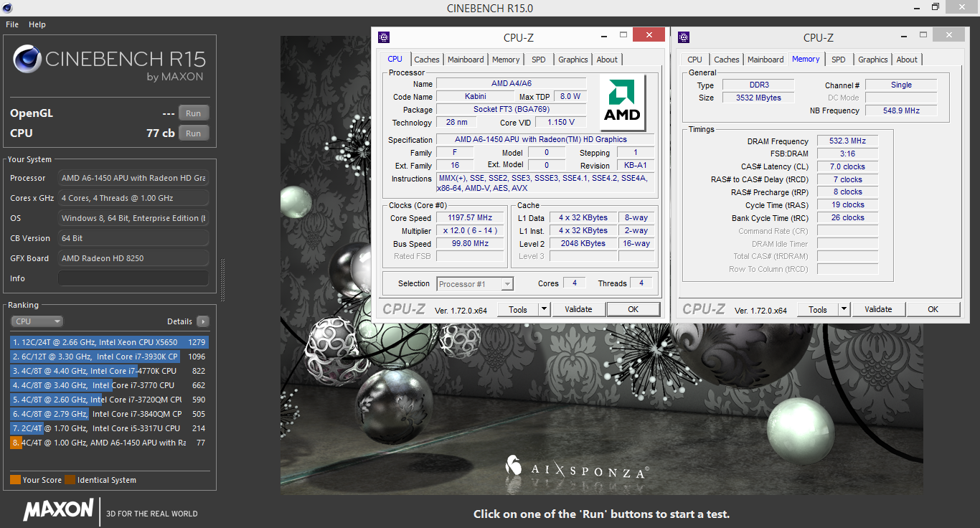Viewport: 980px width, 528px height.
Task: Click the OS field Windows 8
Action: 133,218
